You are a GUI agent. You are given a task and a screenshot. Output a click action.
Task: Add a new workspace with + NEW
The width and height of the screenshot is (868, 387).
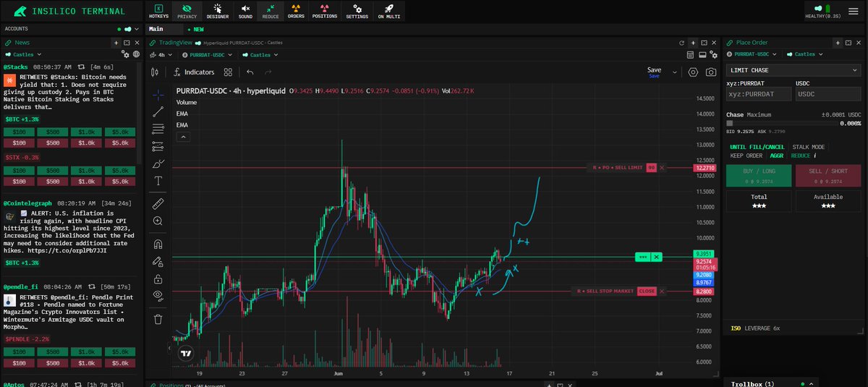point(195,30)
